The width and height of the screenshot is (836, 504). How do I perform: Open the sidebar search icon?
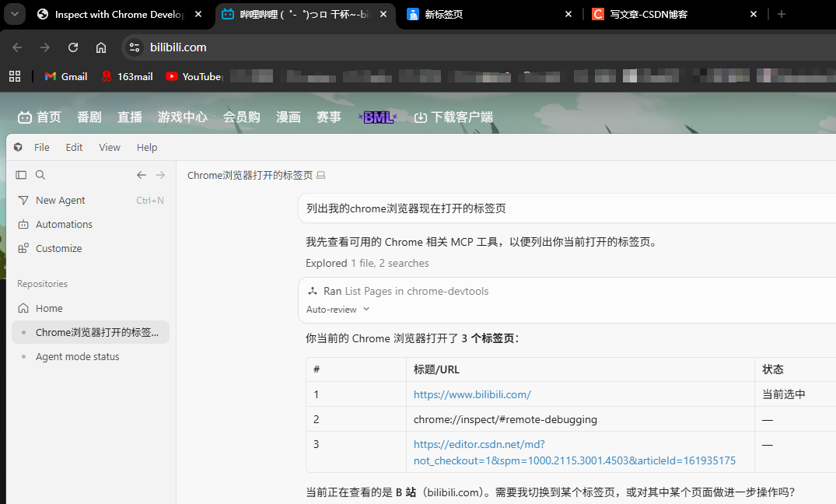pyautogui.click(x=40, y=175)
